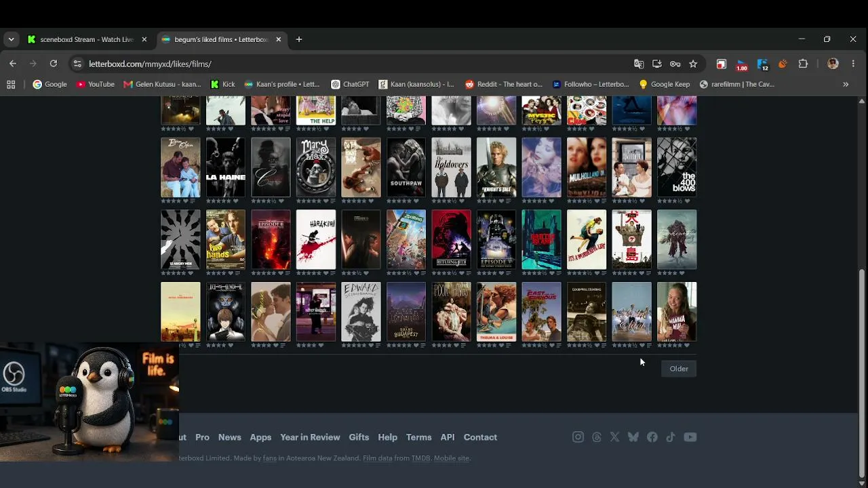Image resolution: width=868 pixels, height=488 pixels.
Task: Open the Reddit bookmark
Action: (504, 85)
